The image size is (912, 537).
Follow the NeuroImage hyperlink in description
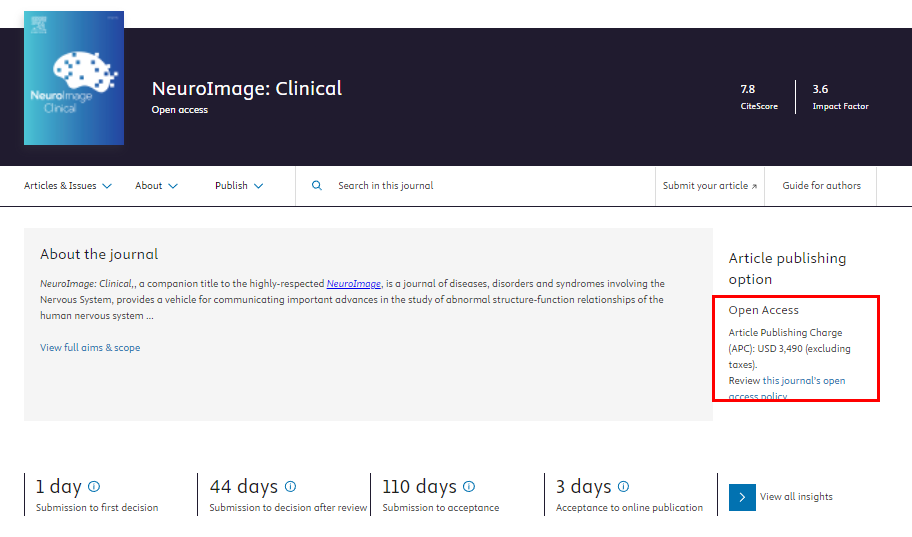click(353, 284)
